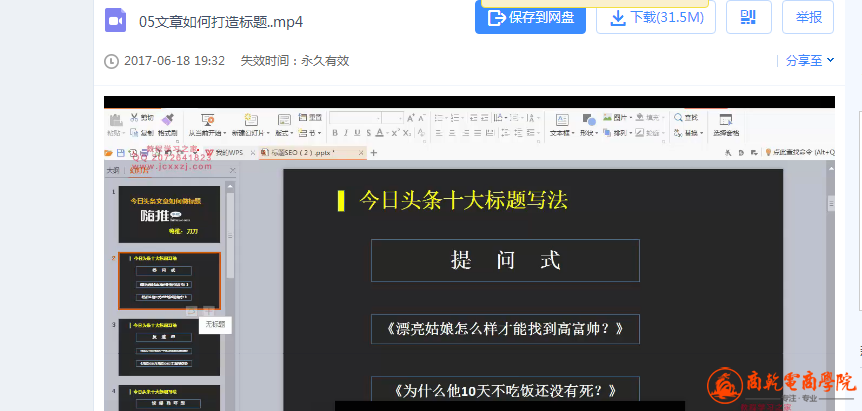The height and width of the screenshot is (411, 862).
Task: Click the open folder quick-access icon
Action: pyautogui.click(x=108, y=153)
